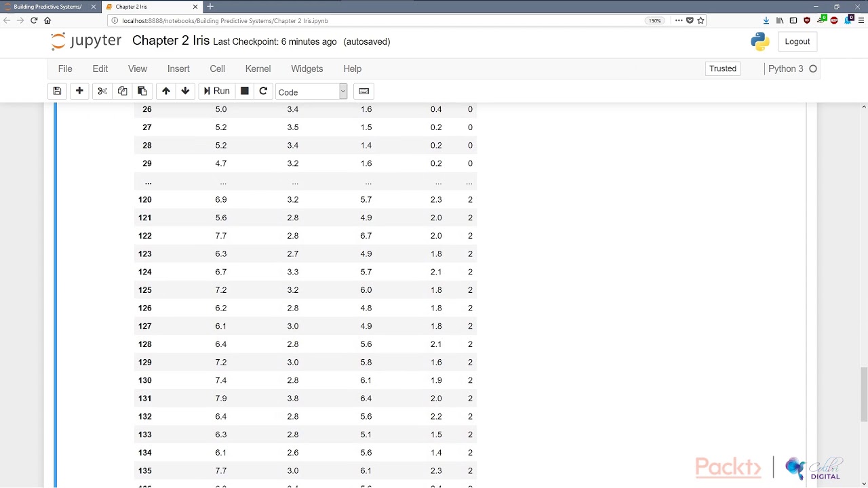Click the Python logo icon
The height and width of the screenshot is (488, 868).
pos(760,41)
